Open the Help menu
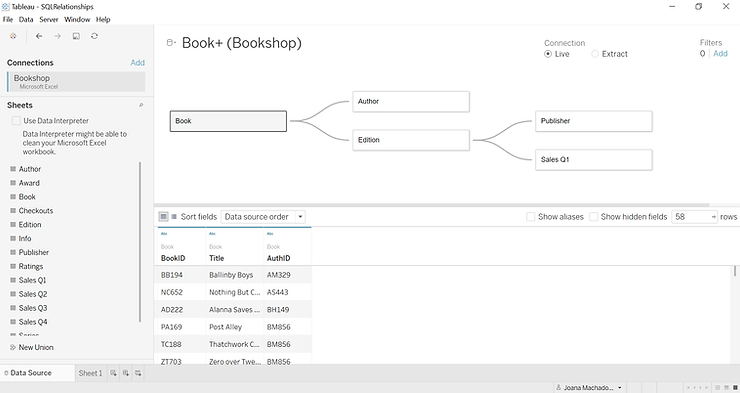Image resolution: width=740 pixels, height=393 pixels. pos(103,19)
